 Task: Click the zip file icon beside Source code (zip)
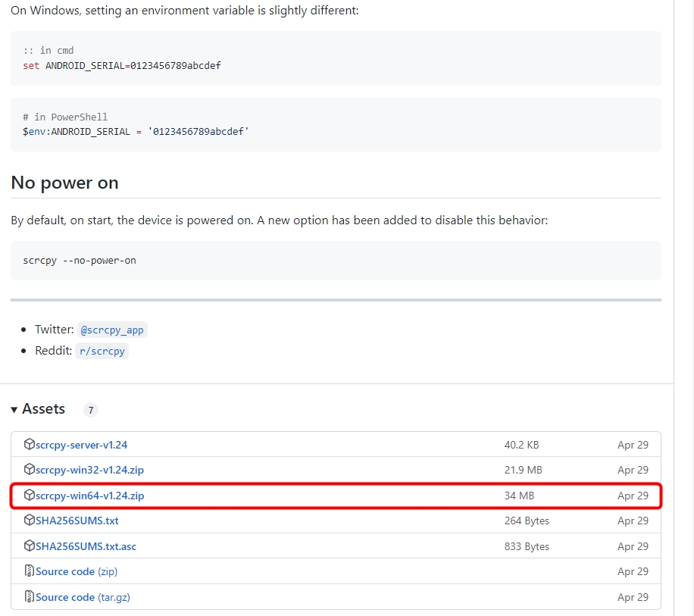click(30, 571)
